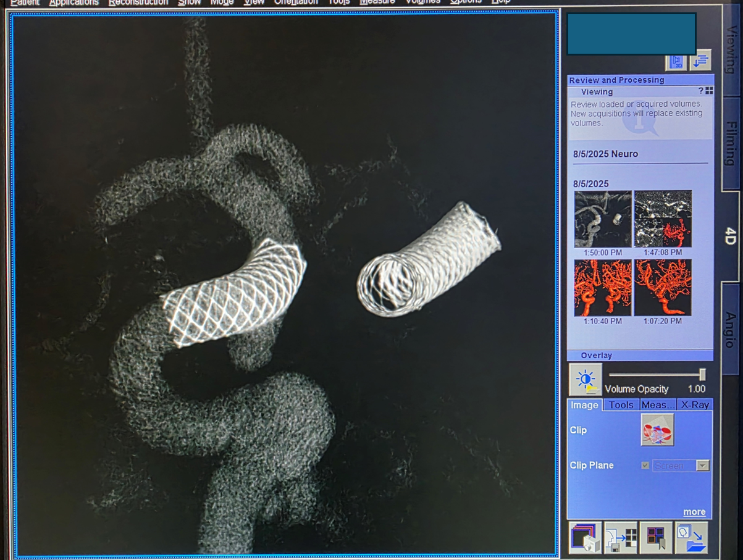Click the bookmark layout grid icon

[656, 538]
